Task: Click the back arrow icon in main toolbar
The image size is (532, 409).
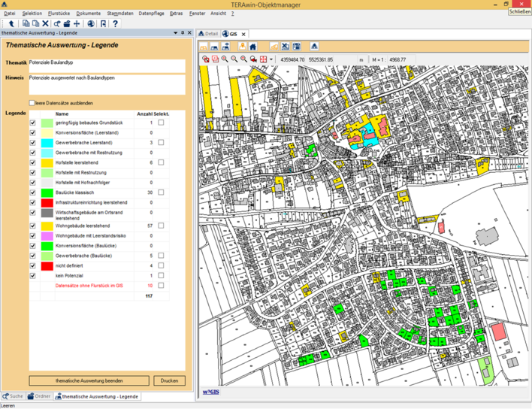Action: (12, 24)
